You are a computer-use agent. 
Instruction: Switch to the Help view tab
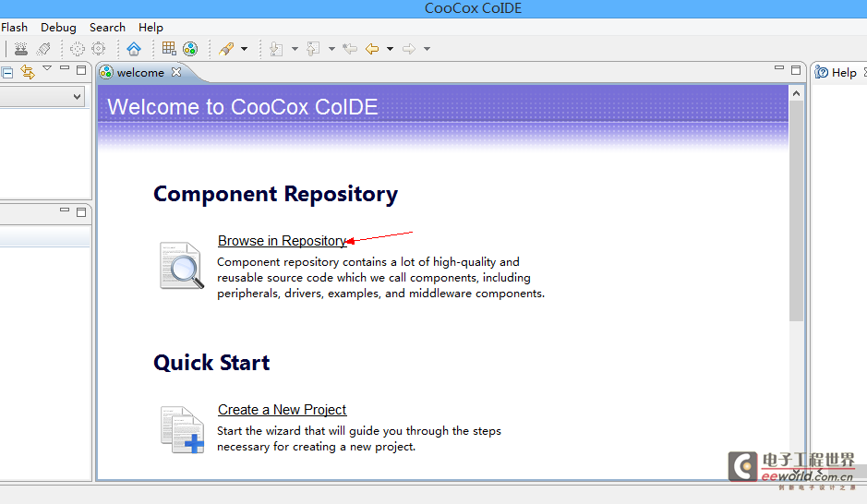844,73
